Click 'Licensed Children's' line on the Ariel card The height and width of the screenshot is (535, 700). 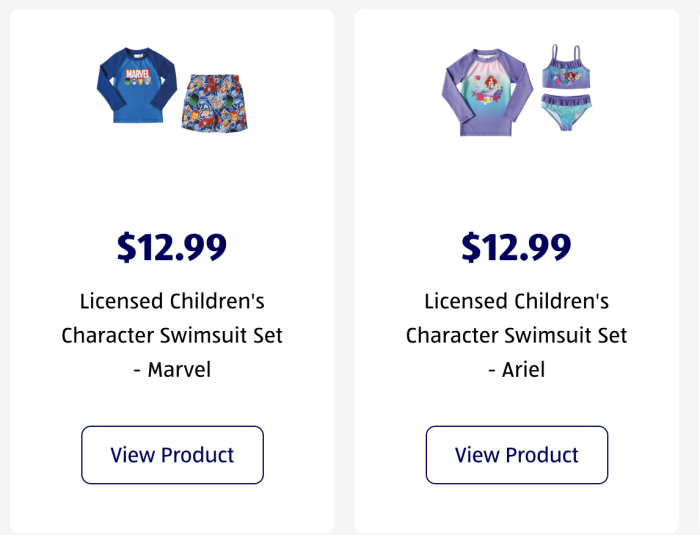pos(517,301)
